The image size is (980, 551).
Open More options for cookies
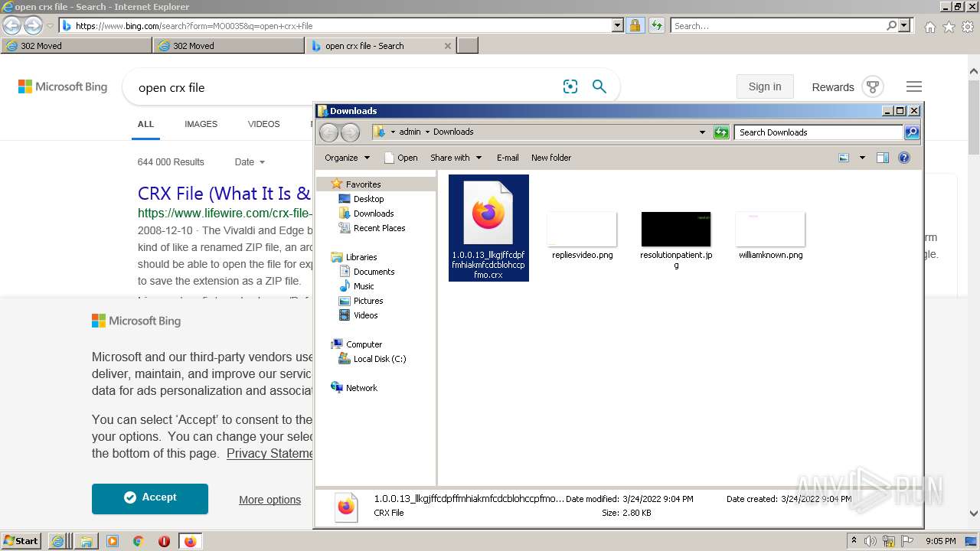[269, 500]
